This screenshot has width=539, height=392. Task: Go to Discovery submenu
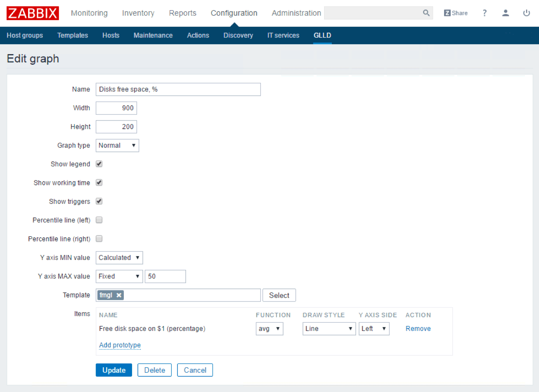point(238,35)
